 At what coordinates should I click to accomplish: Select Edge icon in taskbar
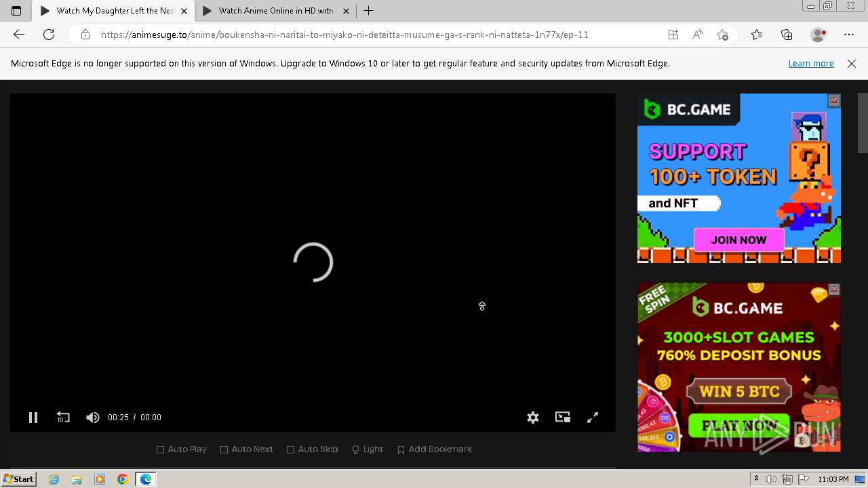pos(146,479)
